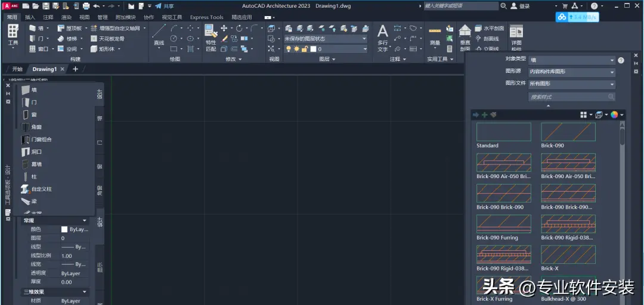The width and height of the screenshot is (644, 305).
Task: Click the 详图构件 detail components tool
Action: tap(516, 37)
